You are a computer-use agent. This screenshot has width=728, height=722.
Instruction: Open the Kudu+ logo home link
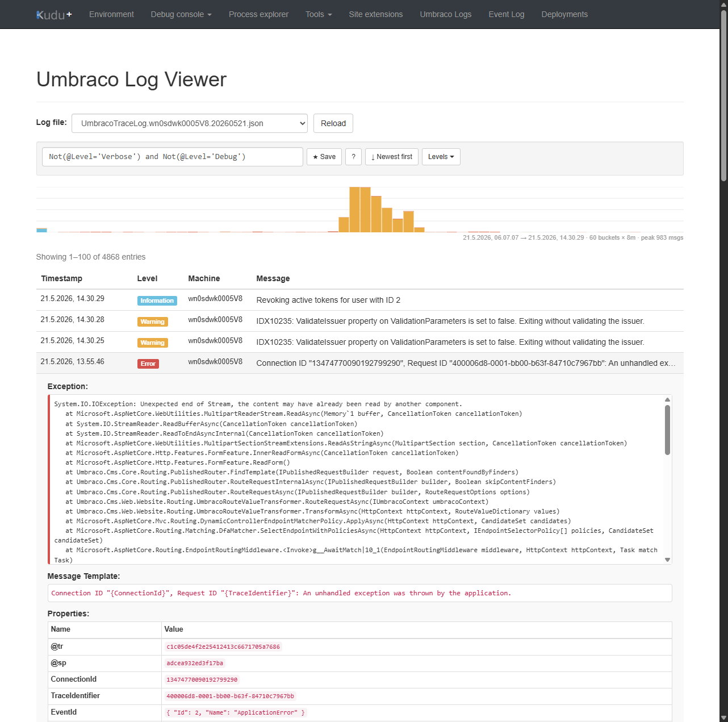pyautogui.click(x=55, y=15)
